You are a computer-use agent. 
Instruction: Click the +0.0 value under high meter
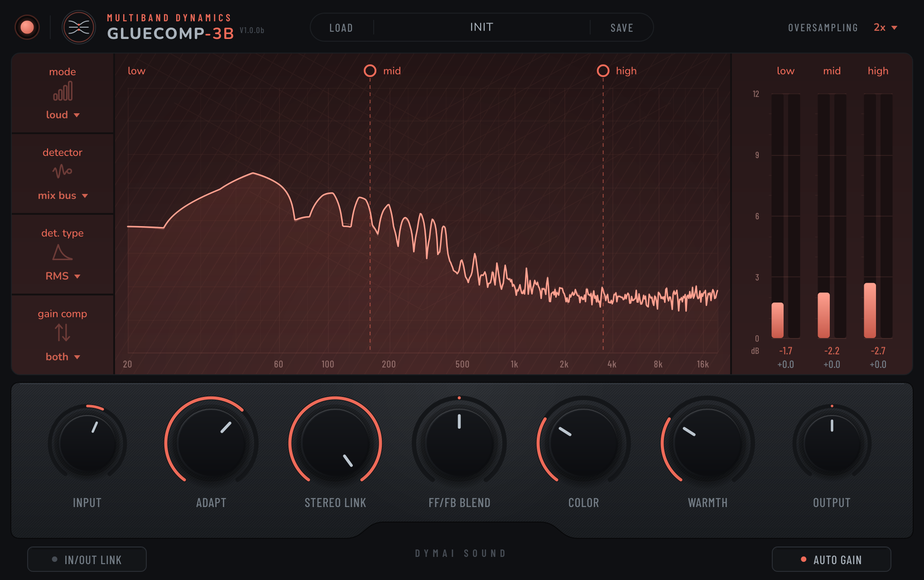[x=878, y=364]
